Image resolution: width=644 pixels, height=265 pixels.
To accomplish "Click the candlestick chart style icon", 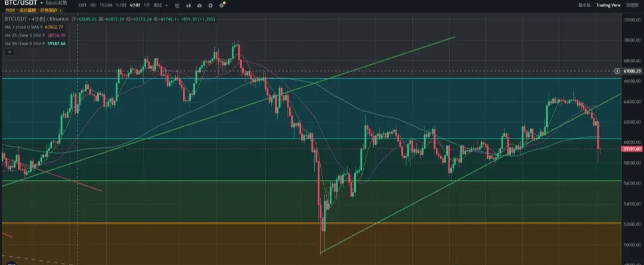I will [x=188, y=5].
